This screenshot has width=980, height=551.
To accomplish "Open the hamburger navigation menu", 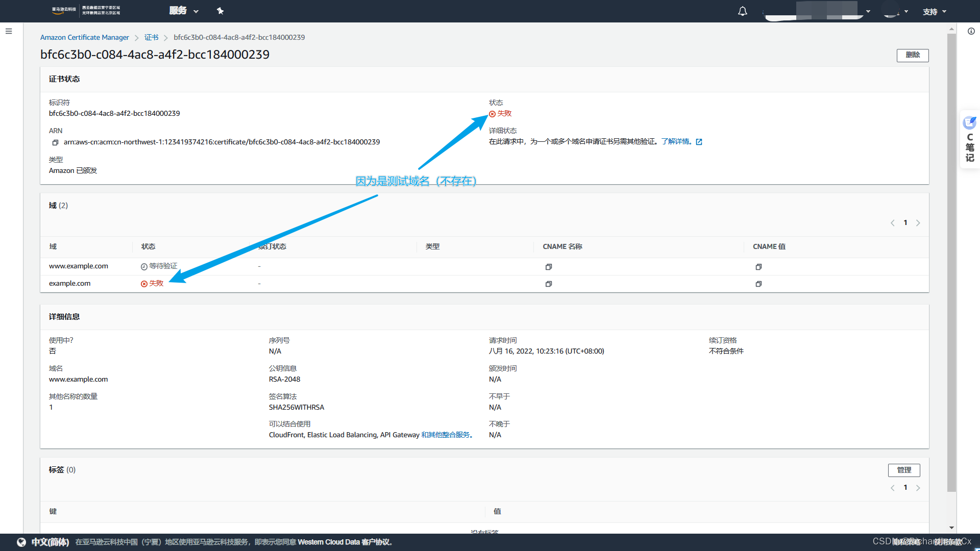I will pyautogui.click(x=9, y=31).
